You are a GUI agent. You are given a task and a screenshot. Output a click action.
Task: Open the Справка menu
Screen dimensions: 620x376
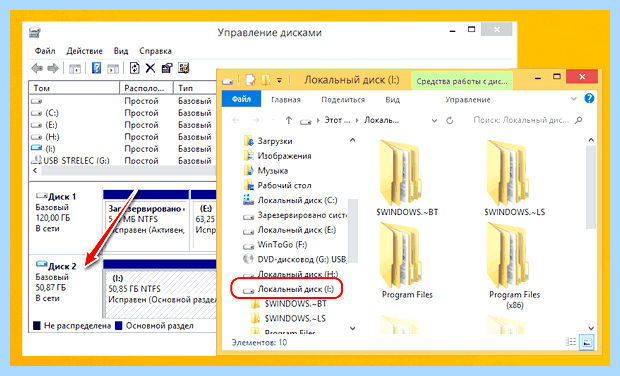[x=155, y=51]
